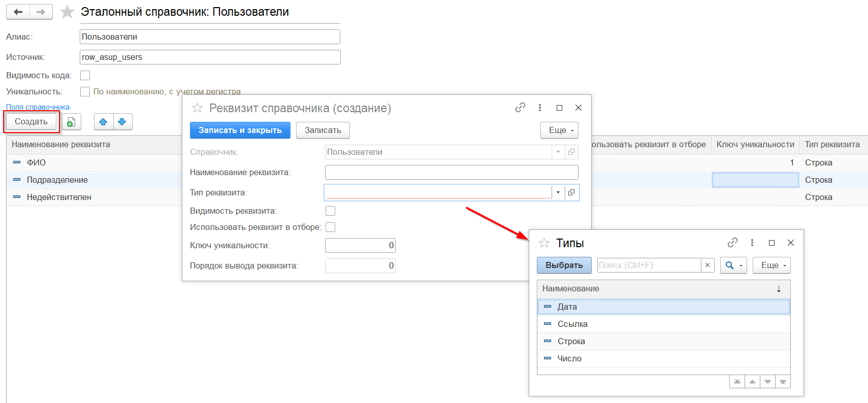The height and width of the screenshot is (403, 868).
Task: Get link icon in the Типы window
Action: click(732, 243)
